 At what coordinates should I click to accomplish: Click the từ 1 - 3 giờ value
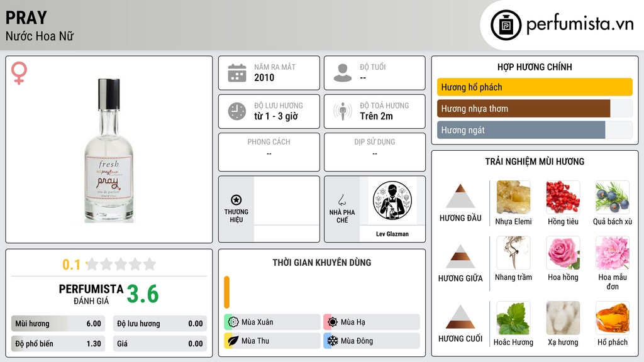click(x=276, y=116)
